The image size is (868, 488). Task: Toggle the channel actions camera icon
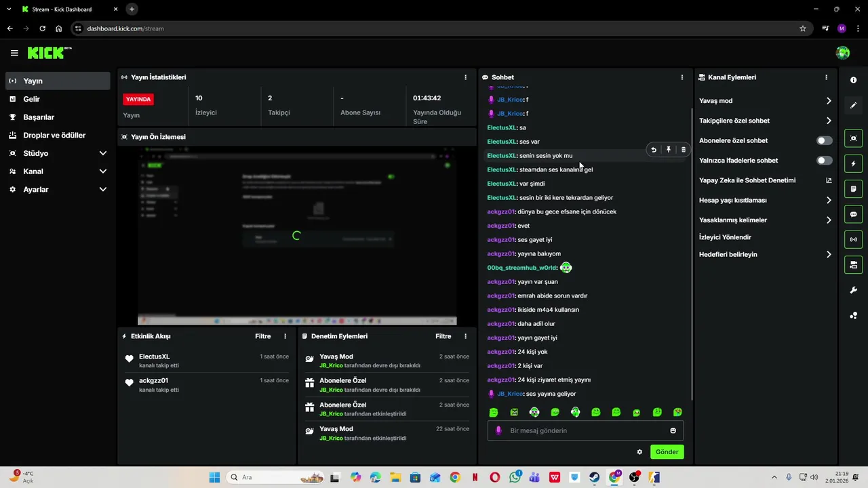point(853,264)
